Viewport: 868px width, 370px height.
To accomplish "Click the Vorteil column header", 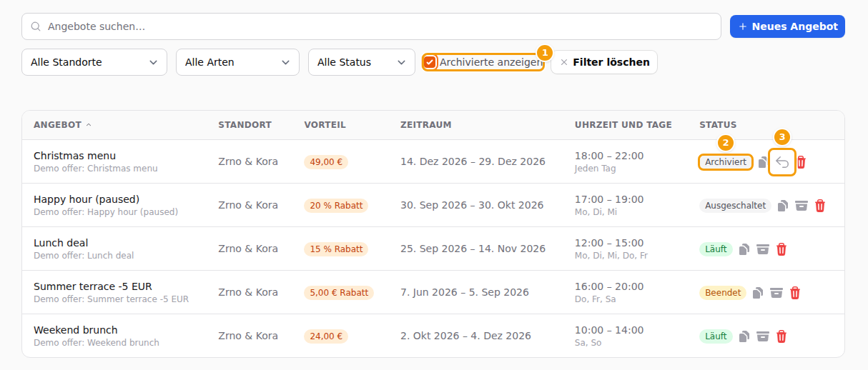I will coord(325,125).
